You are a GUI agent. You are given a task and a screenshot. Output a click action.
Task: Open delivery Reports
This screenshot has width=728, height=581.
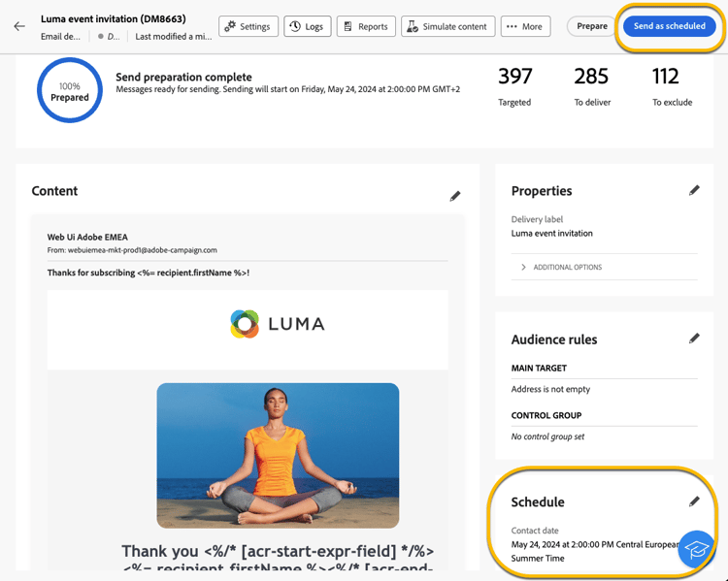(x=366, y=26)
